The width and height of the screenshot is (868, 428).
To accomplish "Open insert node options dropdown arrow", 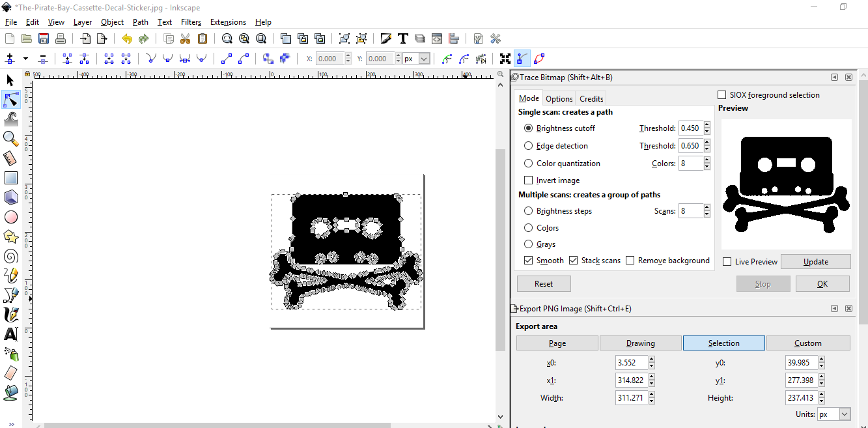I will (x=25, y=59).
